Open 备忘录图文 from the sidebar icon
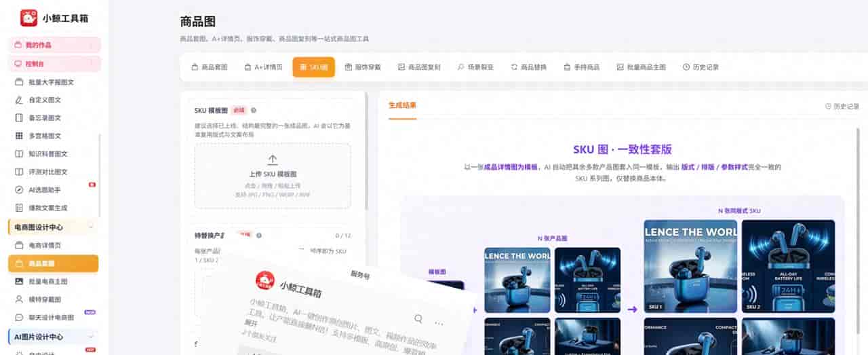The height and width of the screenshot is (355, 868). 19,118
